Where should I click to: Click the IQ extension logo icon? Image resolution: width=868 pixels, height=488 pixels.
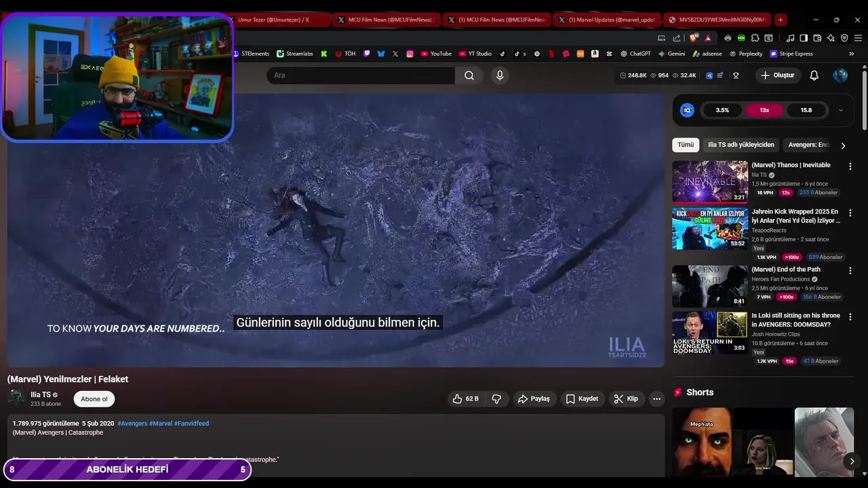[x=687, y=110]
